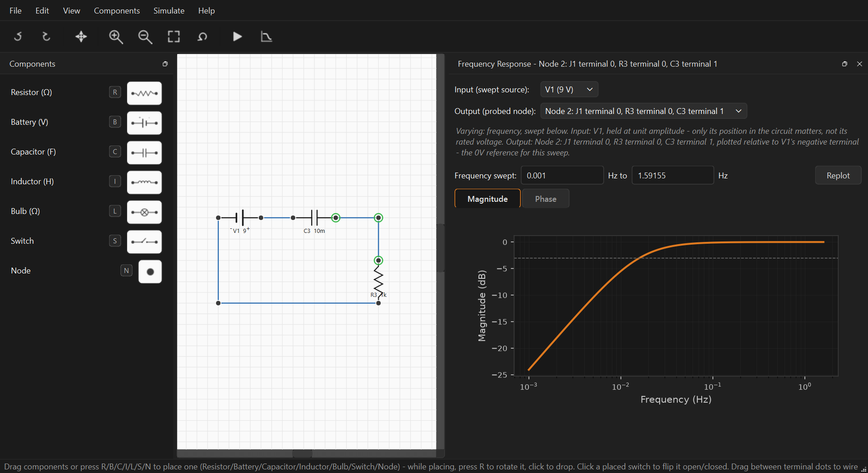Click the Magnitude (dB) axis label

482,306
